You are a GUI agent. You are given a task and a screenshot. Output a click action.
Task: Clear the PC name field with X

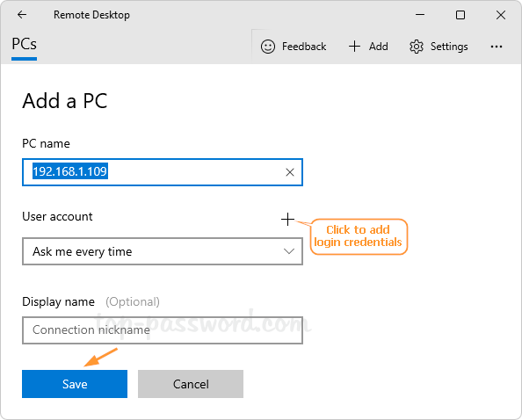point(290,172)
